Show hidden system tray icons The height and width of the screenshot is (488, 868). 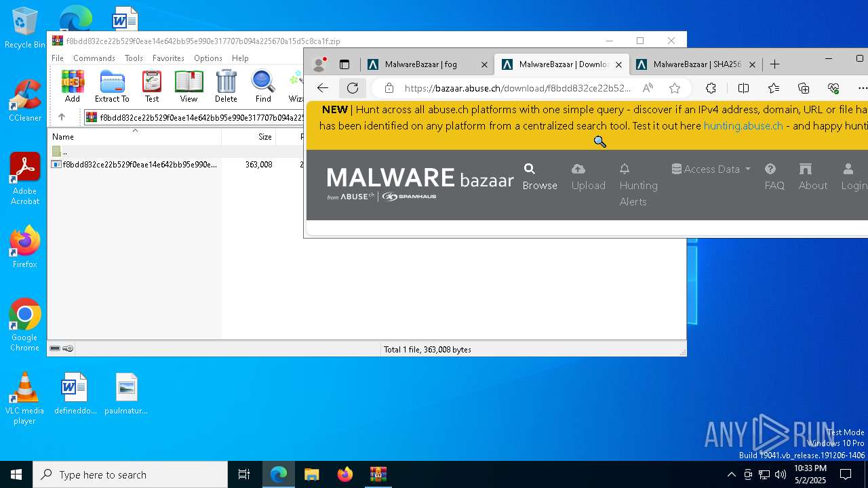pyautogui.click(x=731, y=474)
